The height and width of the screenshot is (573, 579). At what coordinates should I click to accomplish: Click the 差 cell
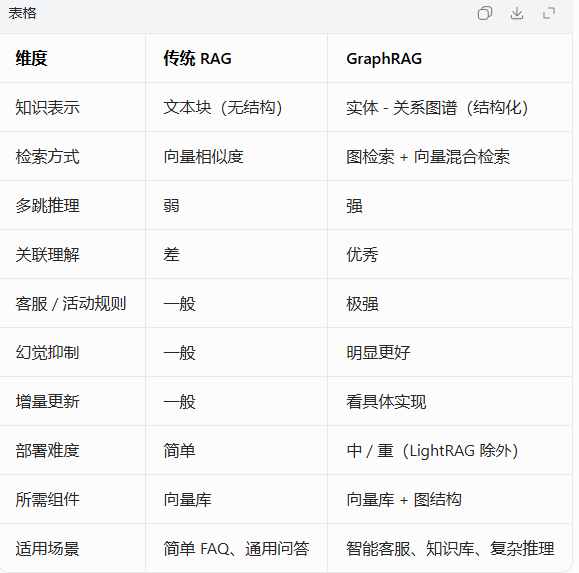[x=171, y=254]
